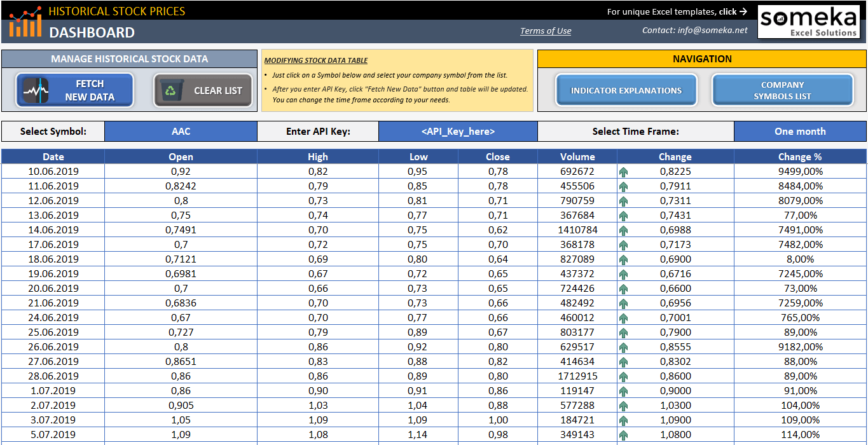Click the Change % column header
The image size is (868, 445).
pos(799,156)
